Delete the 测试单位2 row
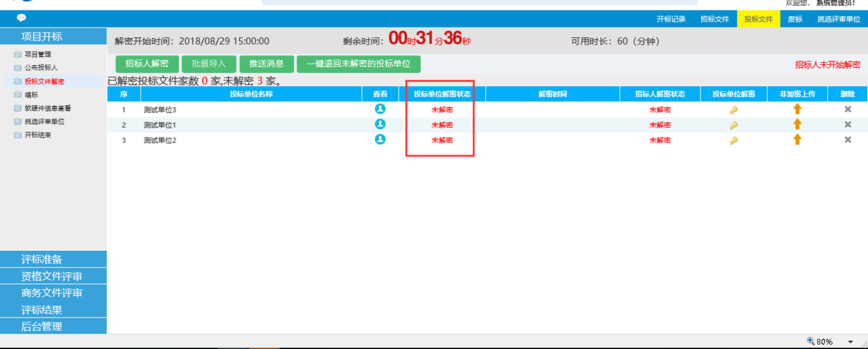The image size is (868, 349). click(847, 140)
